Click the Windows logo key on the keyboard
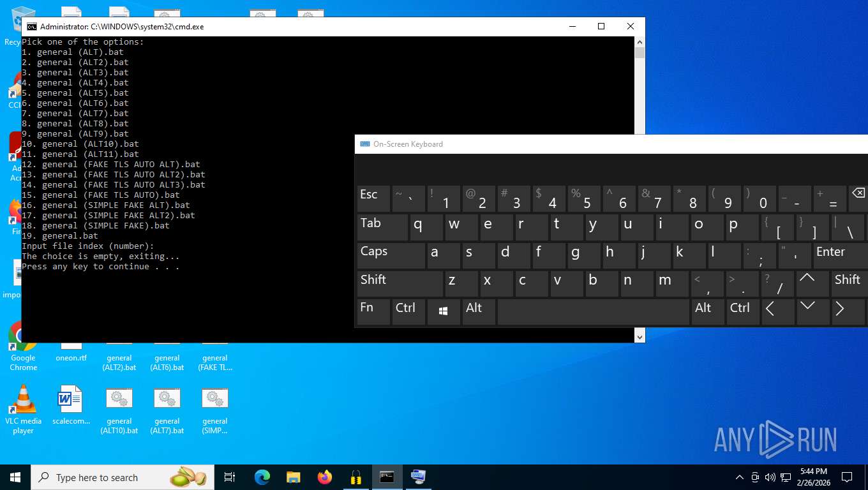This screenshot has height=490, width=868. (444, 312)
